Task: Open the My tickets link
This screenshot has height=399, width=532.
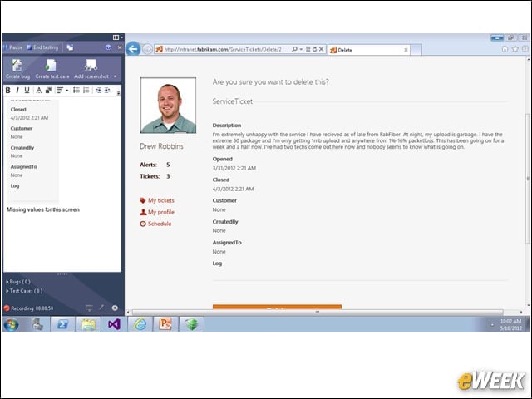Action: [x=157, y=200]
